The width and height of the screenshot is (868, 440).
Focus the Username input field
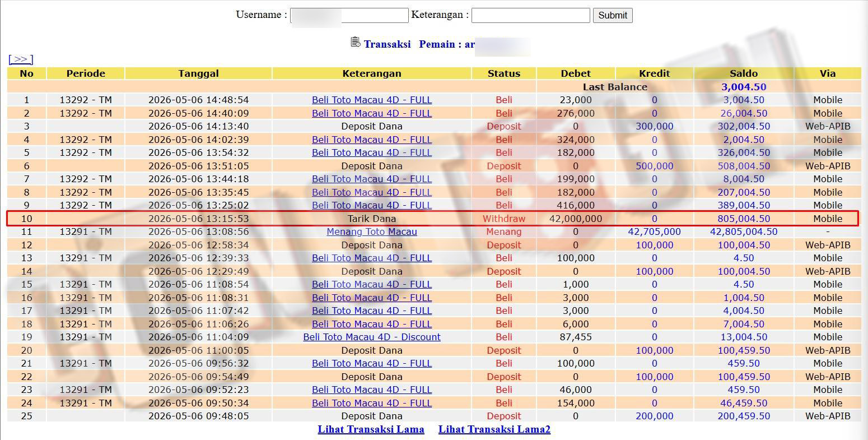point(349,15)
